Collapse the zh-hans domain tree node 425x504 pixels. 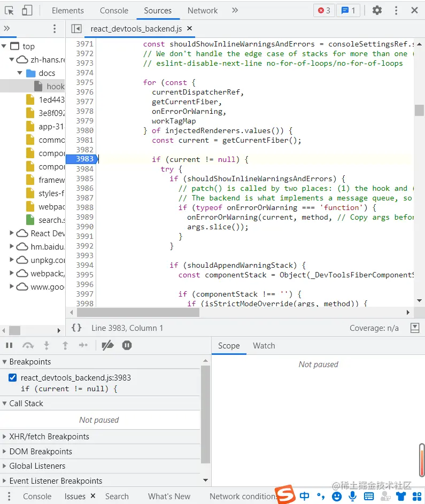click(x=12, y=59)
